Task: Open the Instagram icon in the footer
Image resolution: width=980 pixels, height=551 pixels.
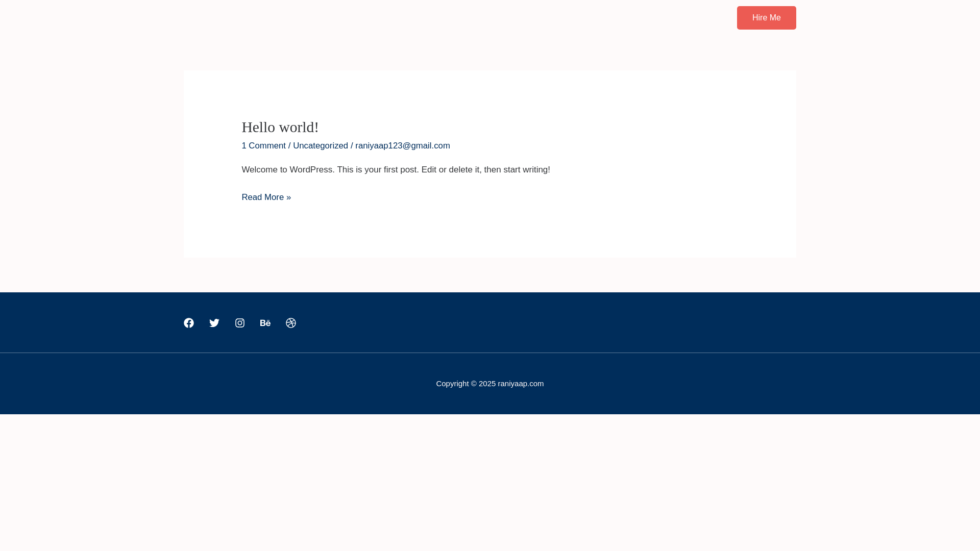Action: tap(240, 323)
